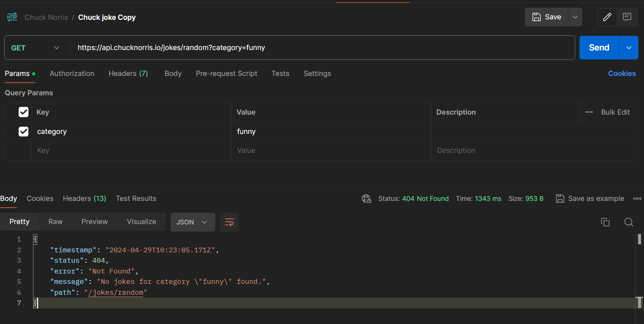This screenshot has width=644, height=324.
Task: Open the request Headers (7) tab
Action: (x=128, y=74)
